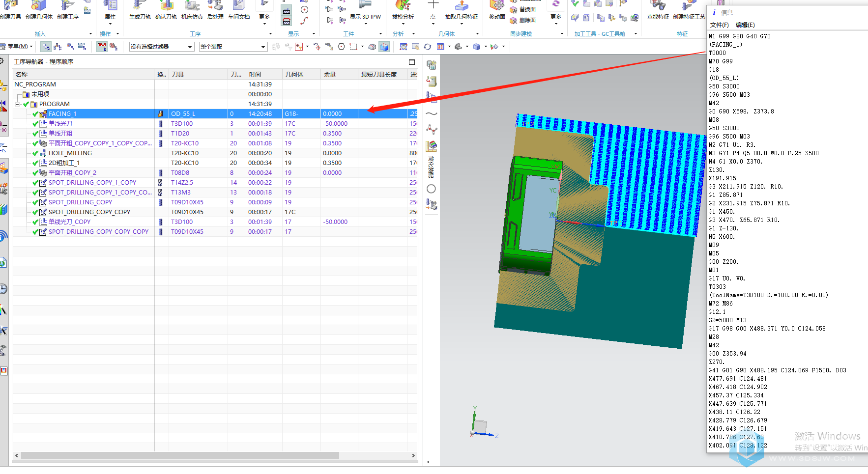This screenshot has width=868, height=474.
Task: Expand the 插入 group options arrow
Action: [90, 34]
